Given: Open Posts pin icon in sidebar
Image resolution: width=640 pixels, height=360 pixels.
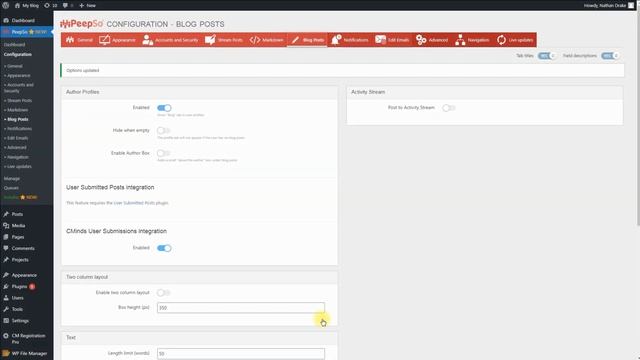Looking at the screenshot, I should coord(6,214).
